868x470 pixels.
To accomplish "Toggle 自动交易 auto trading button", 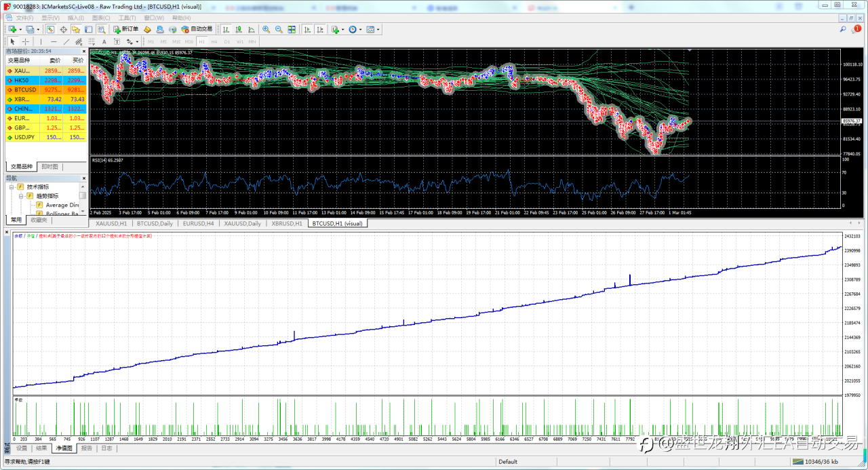I will tap(197, 30).
